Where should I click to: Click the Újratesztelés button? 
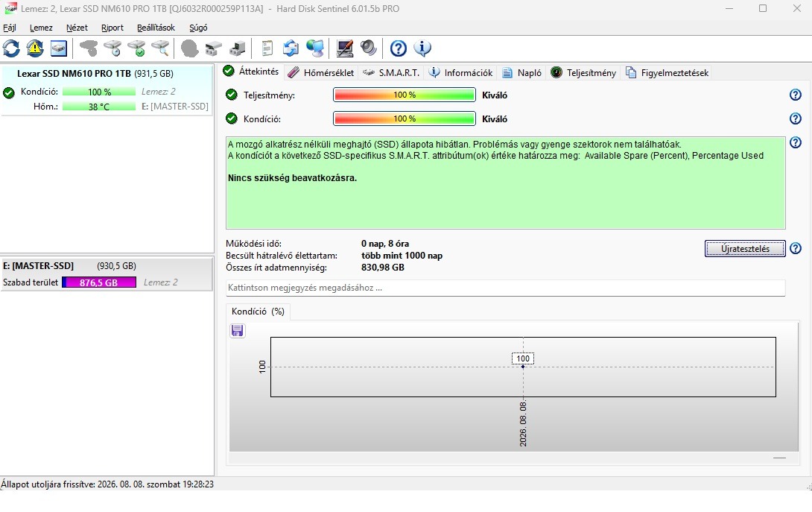(x=745, y=249)
